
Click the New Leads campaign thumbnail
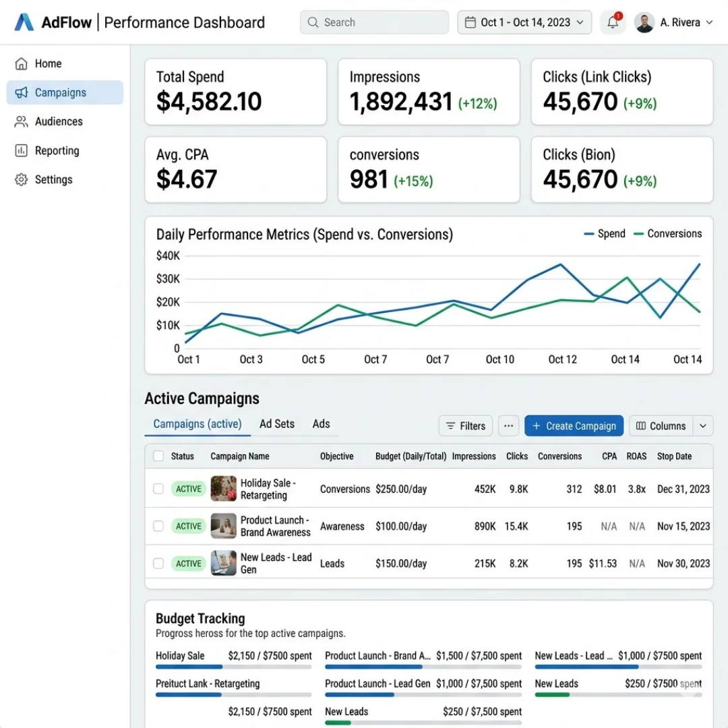point(223,563)
